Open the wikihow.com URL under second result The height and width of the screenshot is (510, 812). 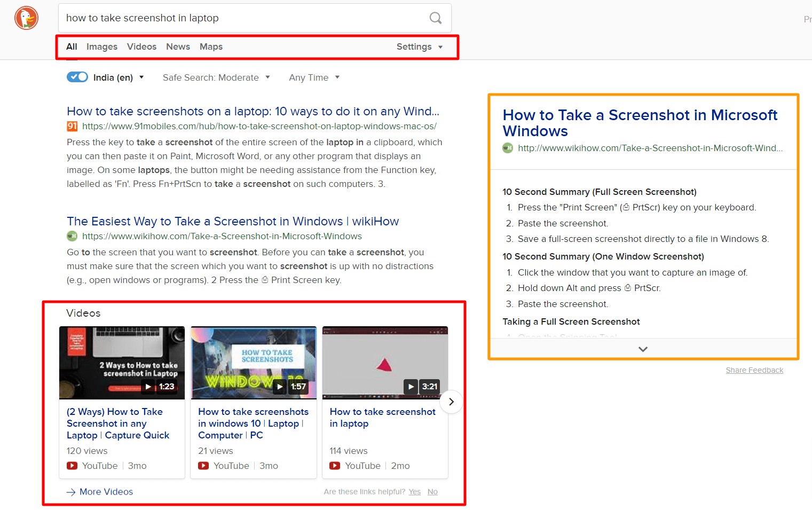pyautogui.click(x=222, y=236)
